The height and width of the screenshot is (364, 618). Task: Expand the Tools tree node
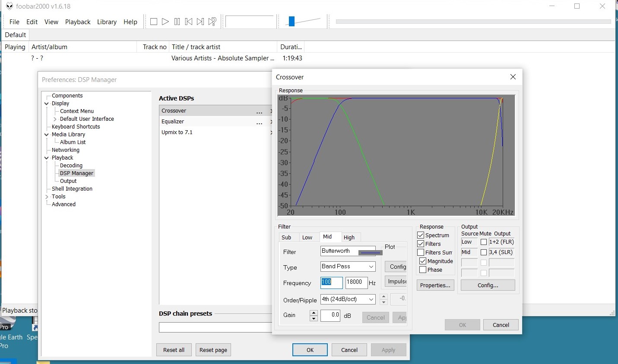(x=47, y=197)
